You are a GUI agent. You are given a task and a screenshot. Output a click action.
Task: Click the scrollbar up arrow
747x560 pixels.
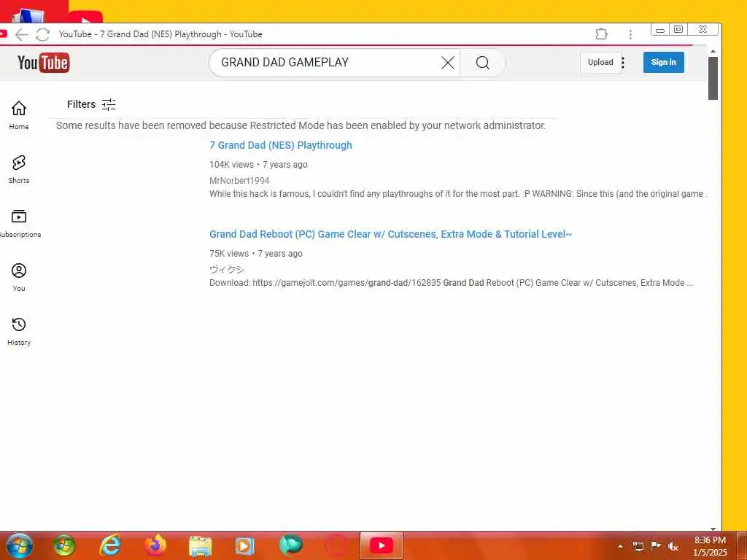pyautogui.click(x=713, y=51)
